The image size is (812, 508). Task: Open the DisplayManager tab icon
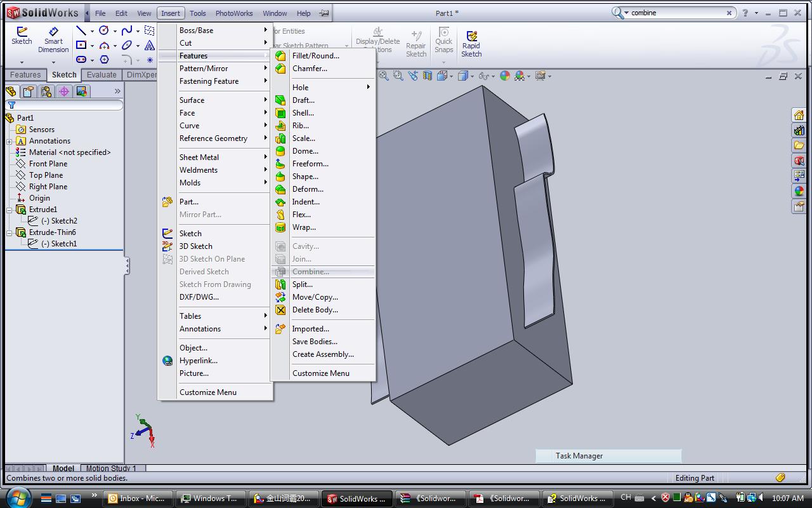click(82, 91)
